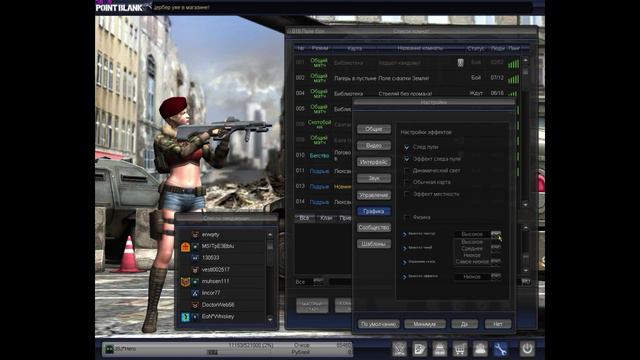Select room 010 'Бегство' row
This screenshot has height=360, width=640.
click(323, 156)
